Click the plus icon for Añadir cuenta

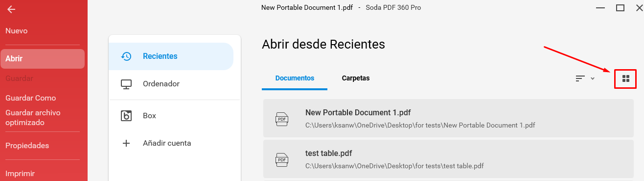[126, 143]
